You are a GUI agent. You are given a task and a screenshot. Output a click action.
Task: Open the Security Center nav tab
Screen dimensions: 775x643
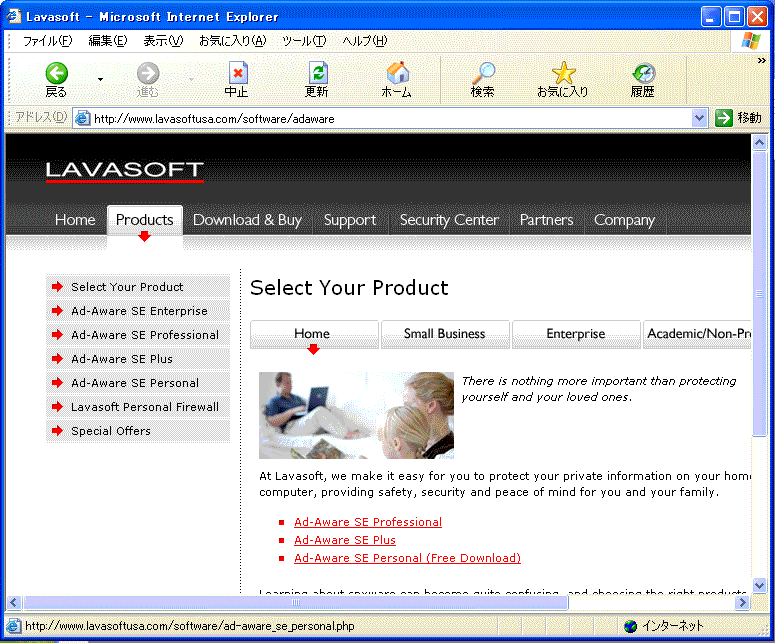point(449,219)
